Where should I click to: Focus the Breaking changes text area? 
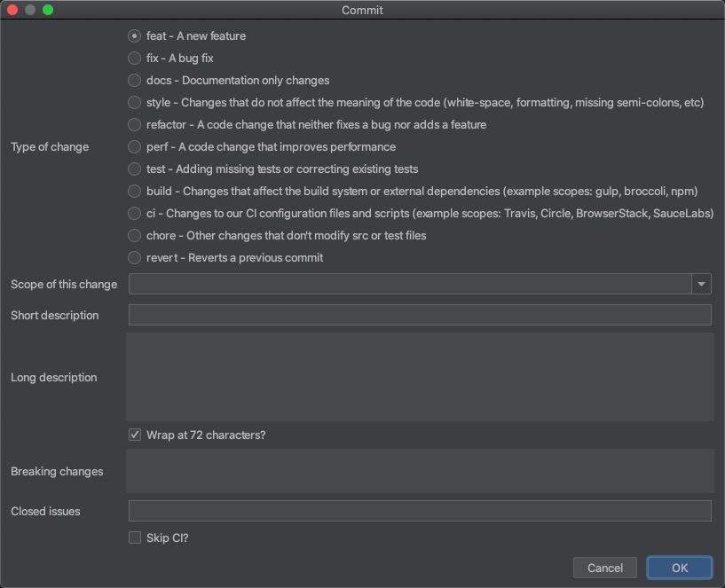point(420,471)
